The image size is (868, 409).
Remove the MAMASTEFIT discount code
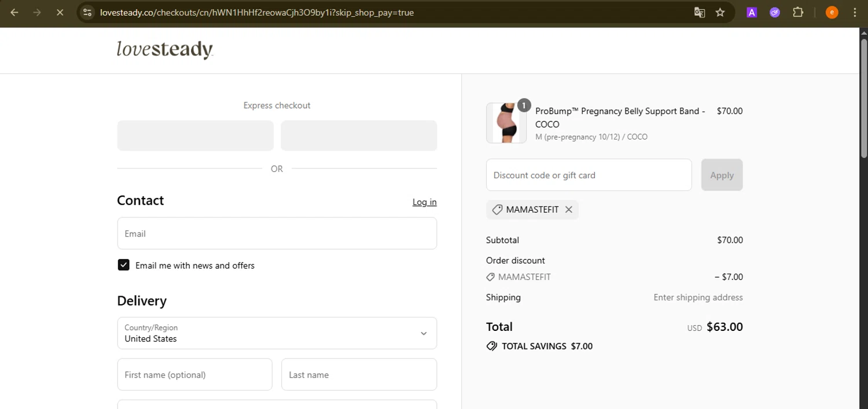(x=569, y=210)
